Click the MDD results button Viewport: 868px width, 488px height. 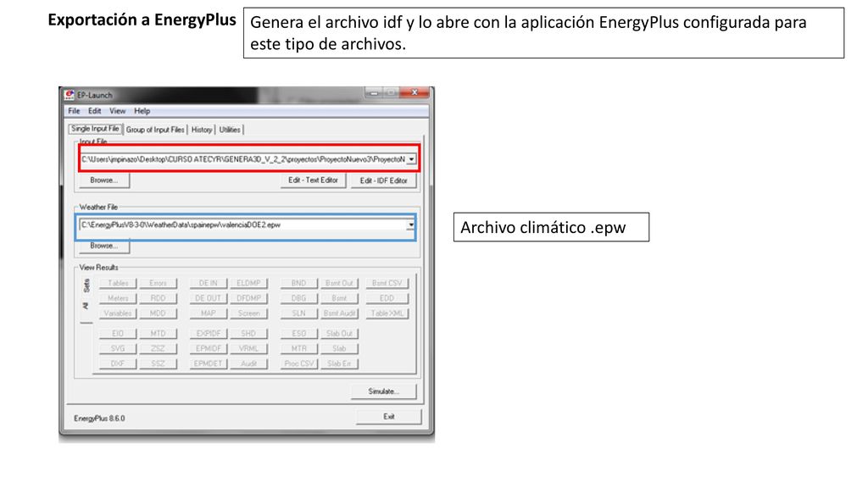tap(158, 313)
